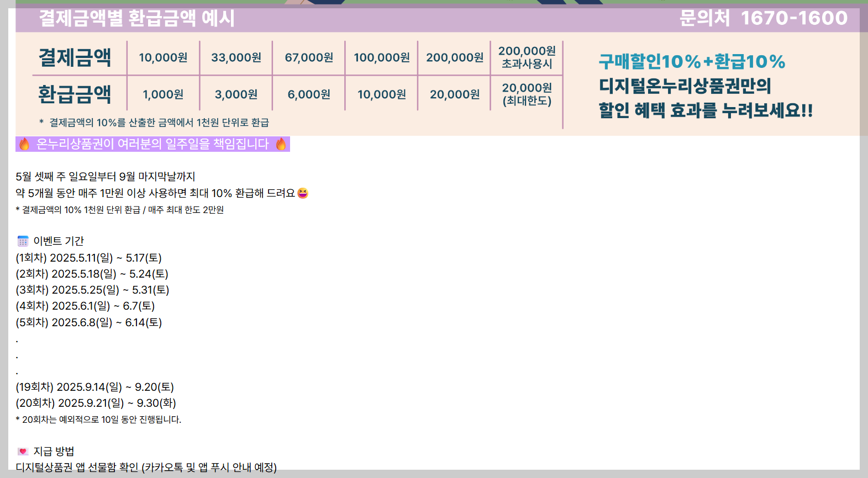The height and width of the screenshot is (478, 868).
Task: Click the 3,000원 refund amount cell
Action: (x=236, y=94)
